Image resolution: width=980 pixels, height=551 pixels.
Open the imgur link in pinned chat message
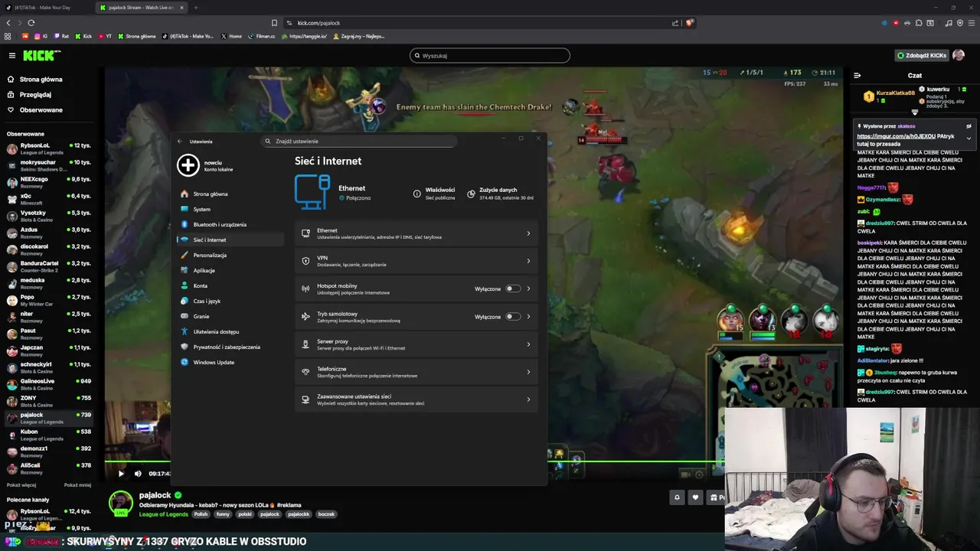click(896, 136)
